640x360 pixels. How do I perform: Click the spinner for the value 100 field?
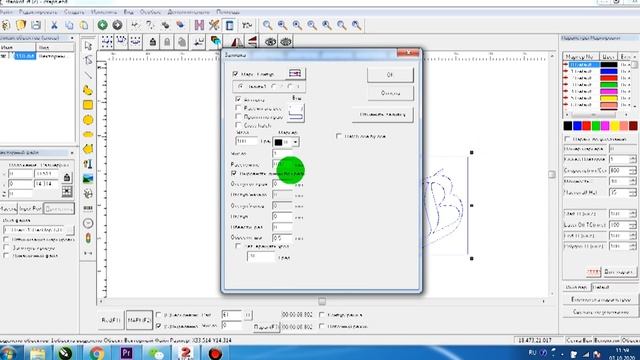[632, 224]
